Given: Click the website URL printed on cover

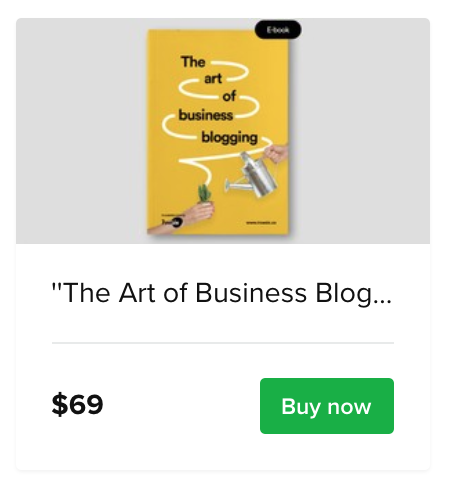Looking at the screenshot, I should (x=262, y=223).
